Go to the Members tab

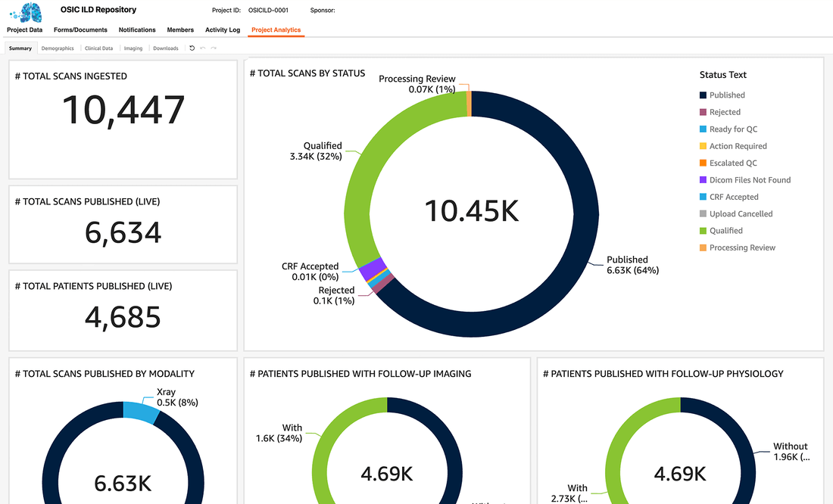tap(180, 30)
